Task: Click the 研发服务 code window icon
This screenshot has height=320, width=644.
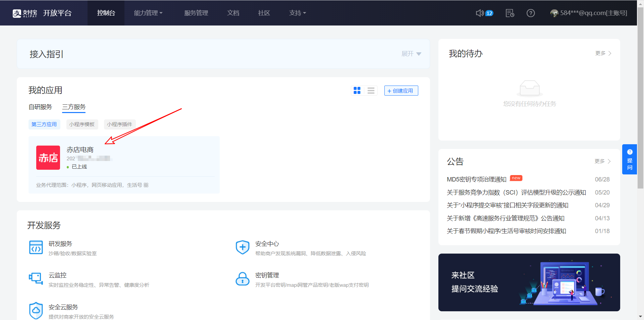Action: pyautogui.click(x=36, y=248)
